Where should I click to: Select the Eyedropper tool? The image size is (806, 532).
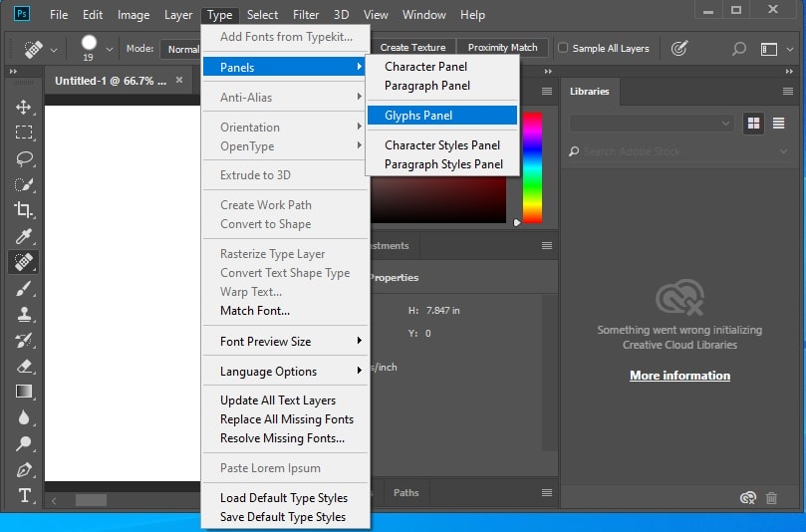click(x=23, y=236)
